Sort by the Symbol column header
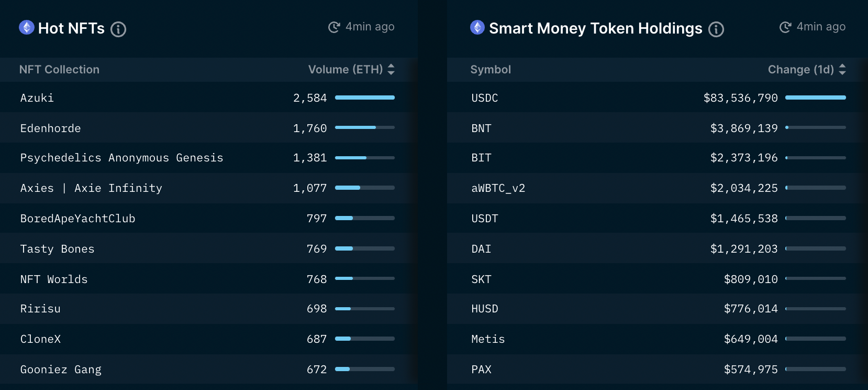The image size is (868, 390). (x=491, y=69)
